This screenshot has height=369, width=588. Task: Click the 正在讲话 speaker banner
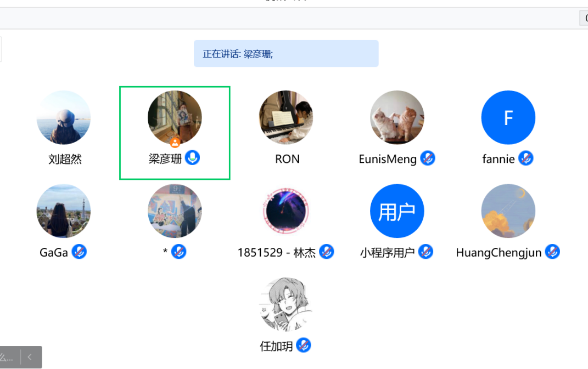tap(286, 54)
